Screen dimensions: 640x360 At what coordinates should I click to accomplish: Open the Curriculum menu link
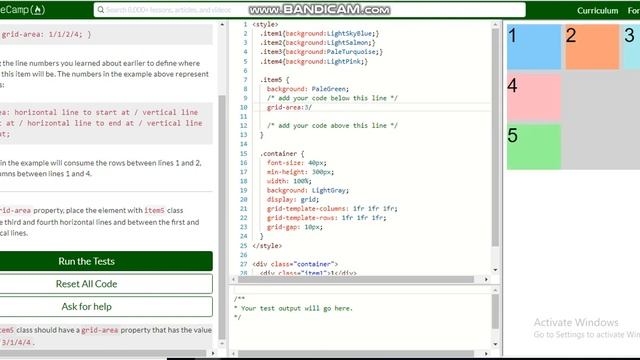(597, 11)
